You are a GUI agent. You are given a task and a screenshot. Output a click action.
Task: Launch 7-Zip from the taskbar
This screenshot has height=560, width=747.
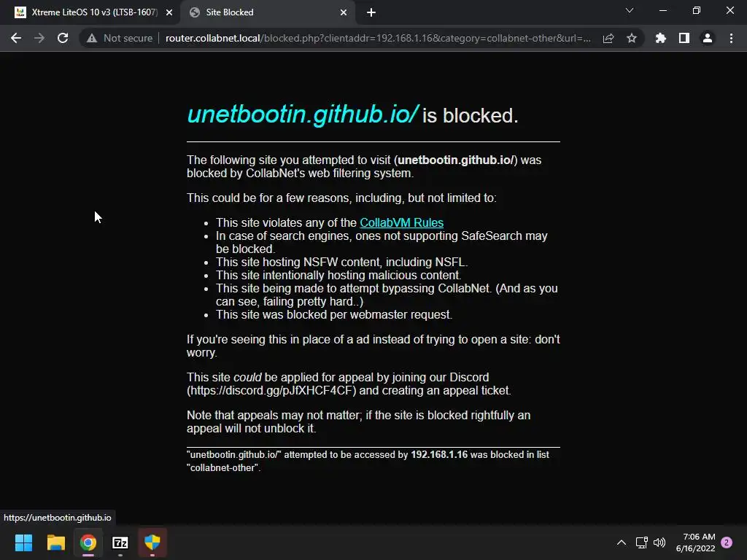tap(120, 542)
